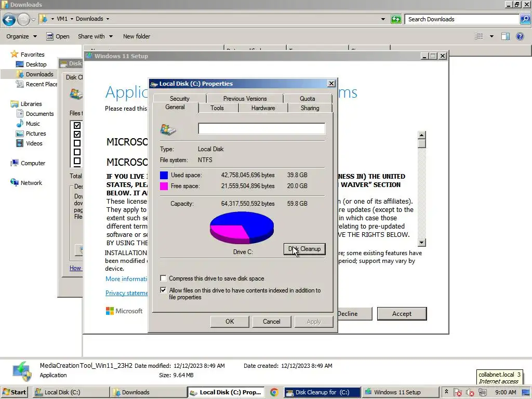
Task: Click the Disk Cleanup button
Action: tap(304, 249)
